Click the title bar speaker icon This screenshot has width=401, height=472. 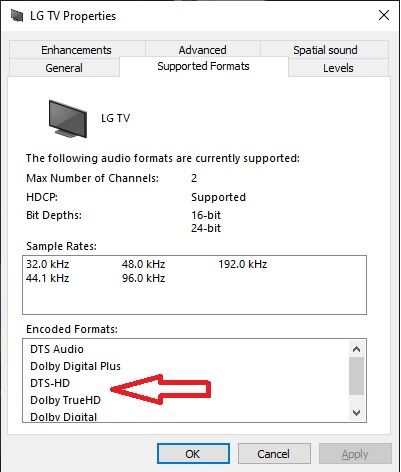point(17,16)
